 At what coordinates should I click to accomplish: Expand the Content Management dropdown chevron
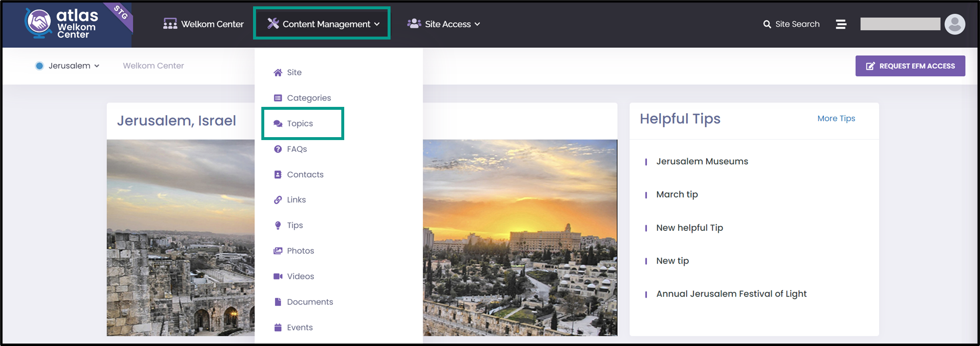(377, 24)
